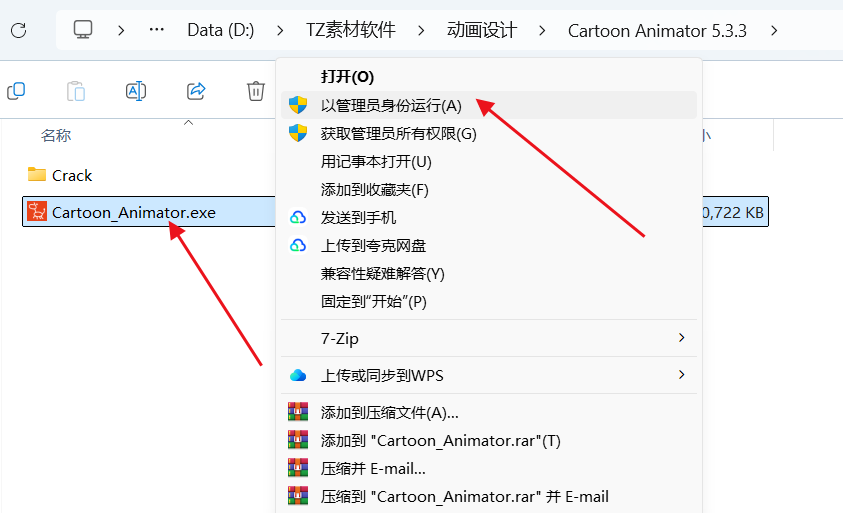The width and height of the screenshot is (843, 513).
Task: Select Cartoon Animator 5.3.3 breadcrumb
Action: pyautogui.click(x=657, y=31)
